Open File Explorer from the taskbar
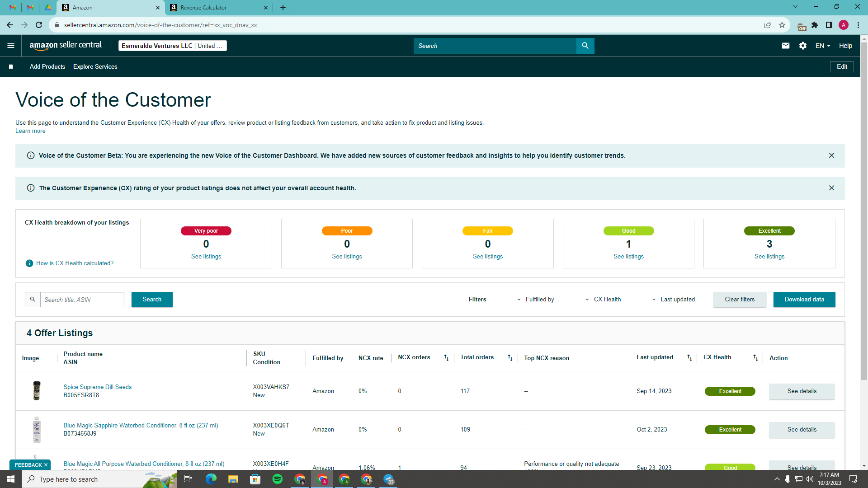The width and height of the screenshot is (868, 488). pos(233,479)
